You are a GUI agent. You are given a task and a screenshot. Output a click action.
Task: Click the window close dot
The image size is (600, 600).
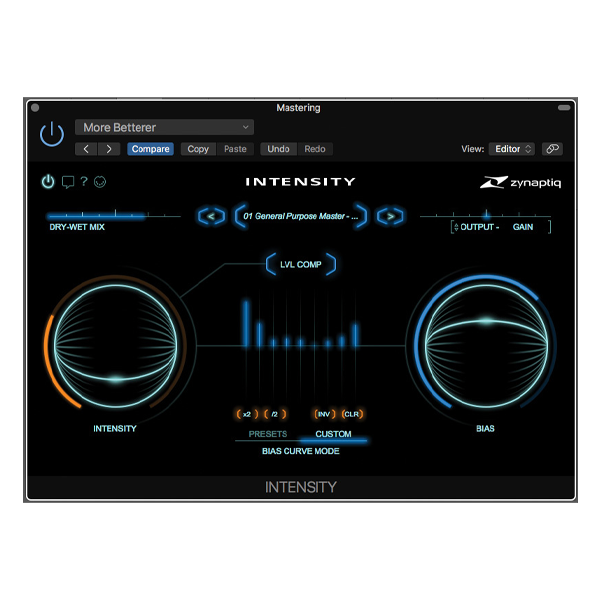tap(35, 108)
